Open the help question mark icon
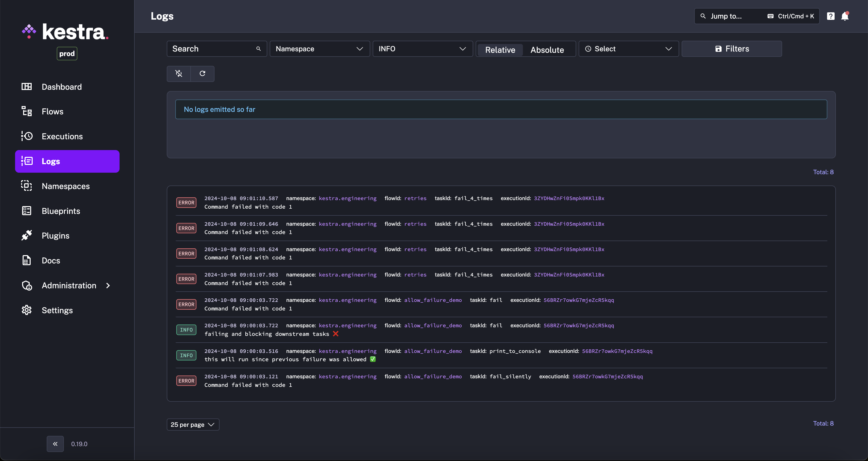 (831, 16)
